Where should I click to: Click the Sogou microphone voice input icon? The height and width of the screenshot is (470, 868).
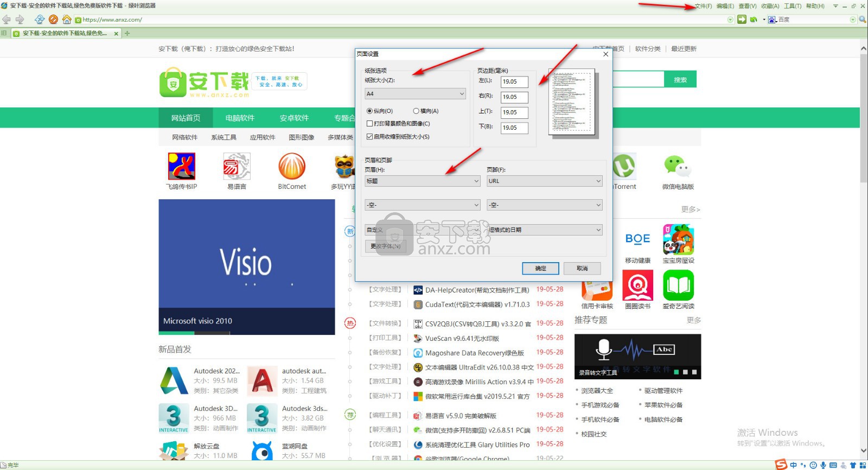(823, 465)
